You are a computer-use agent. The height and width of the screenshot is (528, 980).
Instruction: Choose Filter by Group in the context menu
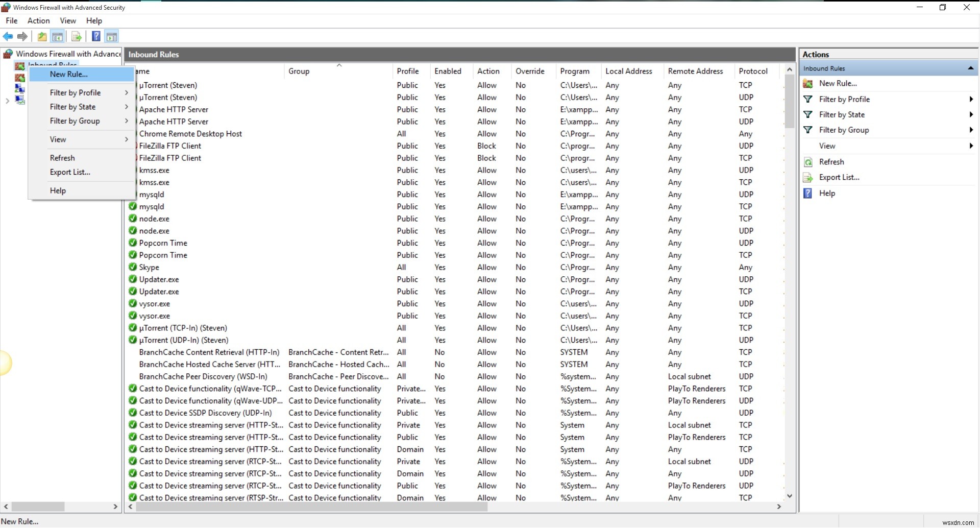pos(75,121)
